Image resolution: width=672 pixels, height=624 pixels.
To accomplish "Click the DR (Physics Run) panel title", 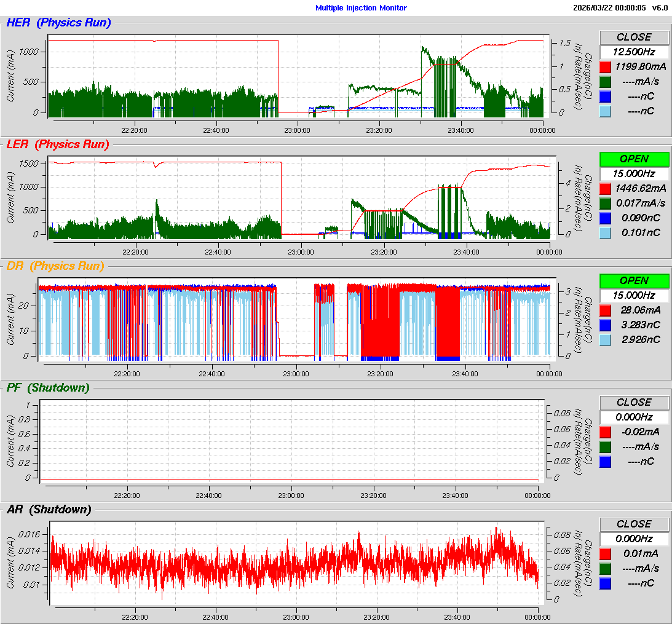I will [x=55, y=266].
